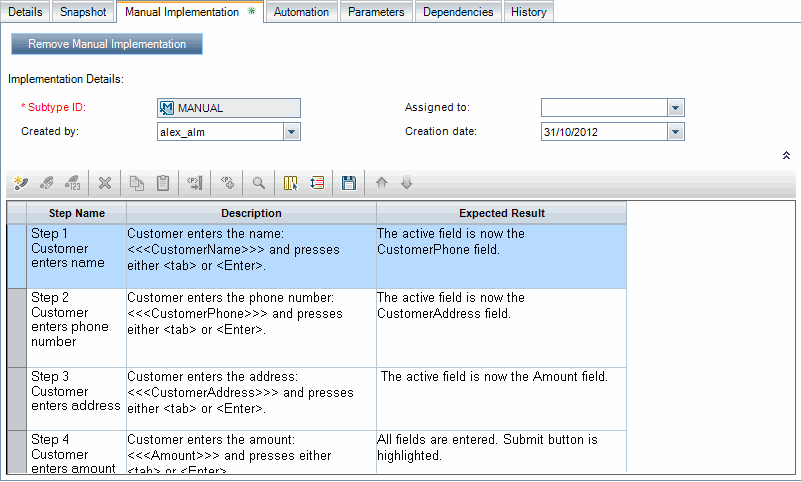801x482 pixels.
Task: Click the Delete Selected step X icon
Action: 104,183
